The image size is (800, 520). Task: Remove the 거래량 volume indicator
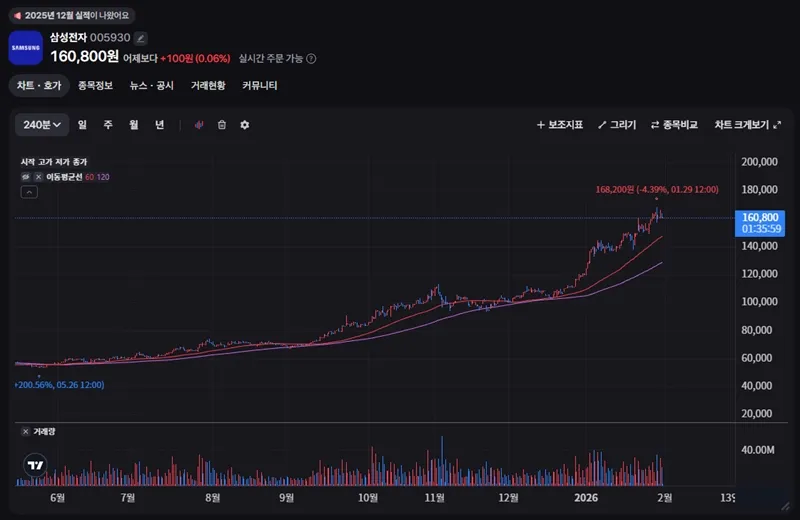click(x=25, y=431)
